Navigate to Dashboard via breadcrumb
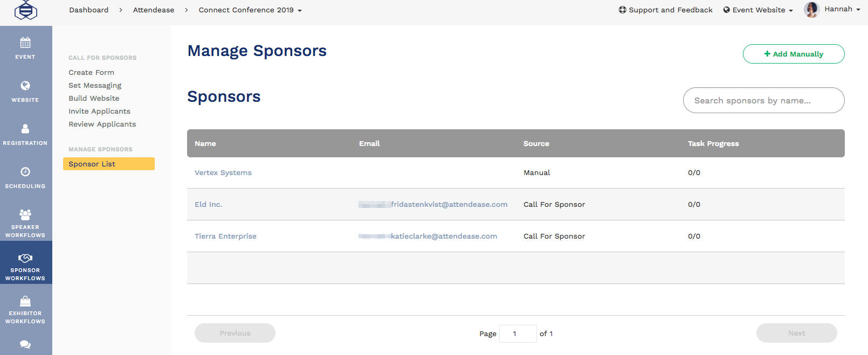The width and height of the screenshot is (868, 355). click(88, 9)
